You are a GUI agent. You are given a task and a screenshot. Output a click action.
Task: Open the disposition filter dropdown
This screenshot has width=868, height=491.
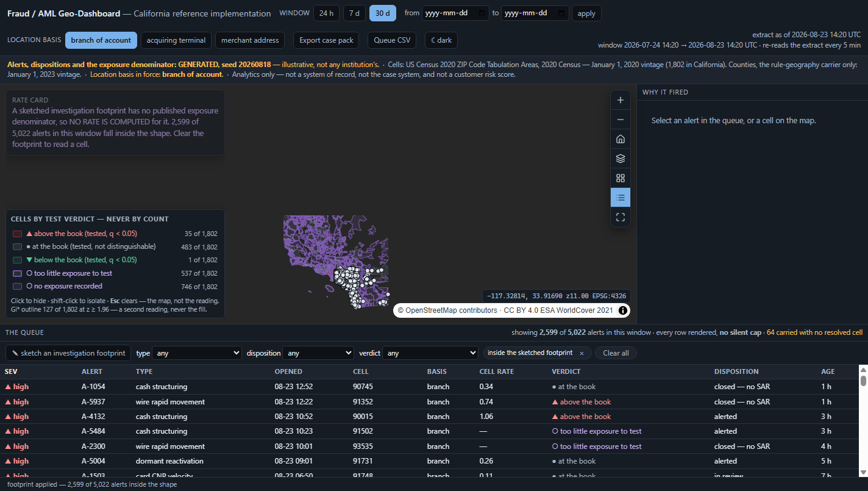coord(318,353)
